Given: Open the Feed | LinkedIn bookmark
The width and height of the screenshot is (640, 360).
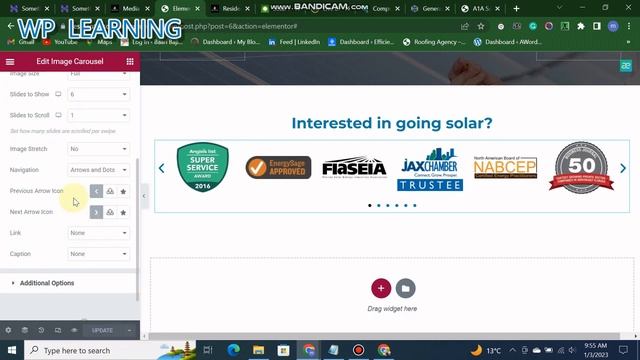Looking at the screenshot, I should 294,42.
